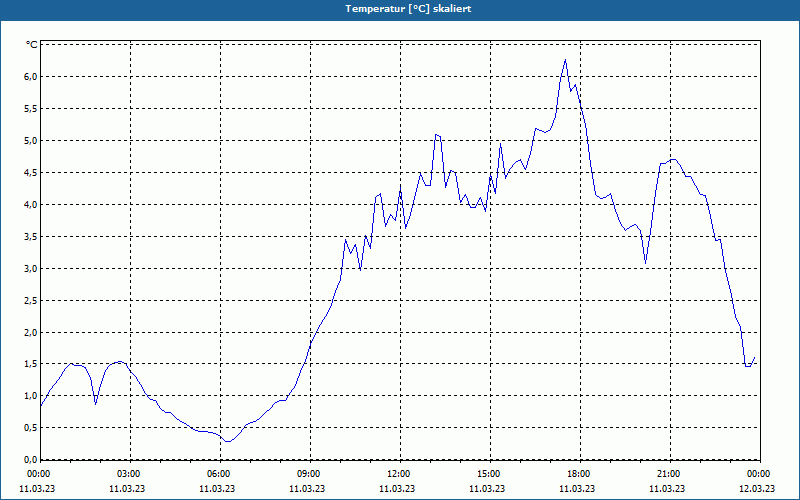Image resolution: width=800 pixels, height=500 pixels.
Task: Click the y-axis label 6,0
Action: [31, 77]
